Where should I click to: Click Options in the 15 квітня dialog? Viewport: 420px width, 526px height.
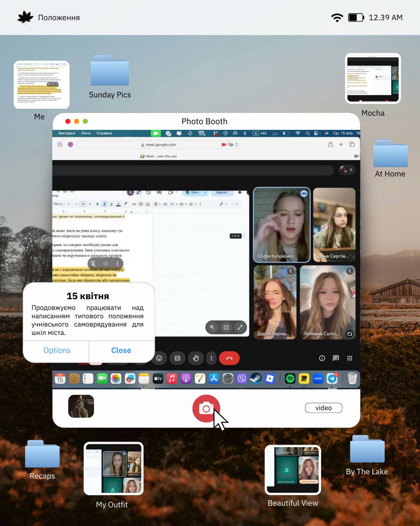tap(57, 350)
